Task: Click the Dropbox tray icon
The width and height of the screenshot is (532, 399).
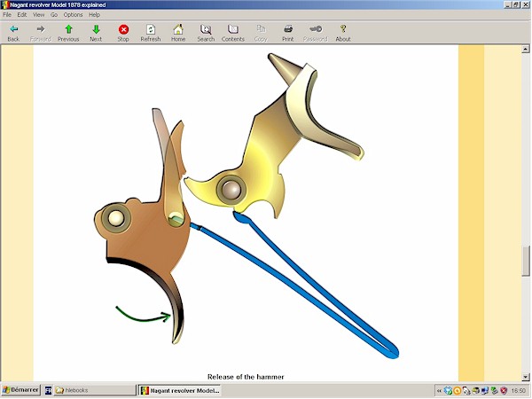Action: pos(448,391)
